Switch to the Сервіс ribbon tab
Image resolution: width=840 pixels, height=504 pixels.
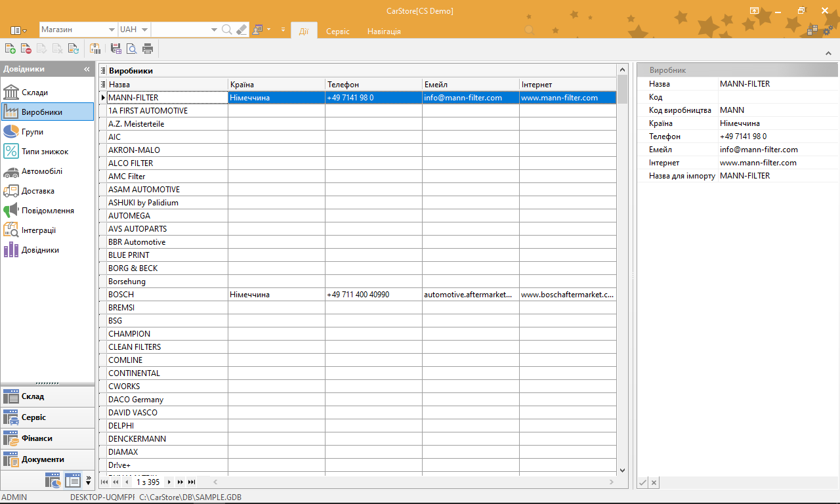[338, 31]
